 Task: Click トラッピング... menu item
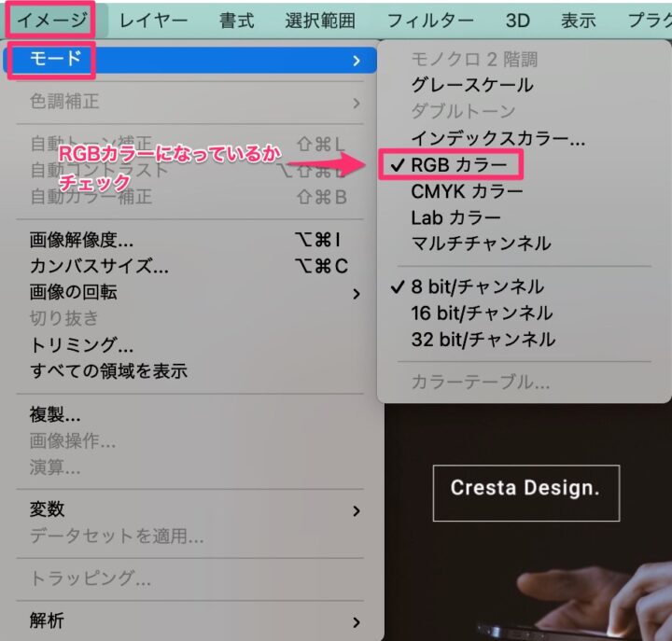click(189, 578)
